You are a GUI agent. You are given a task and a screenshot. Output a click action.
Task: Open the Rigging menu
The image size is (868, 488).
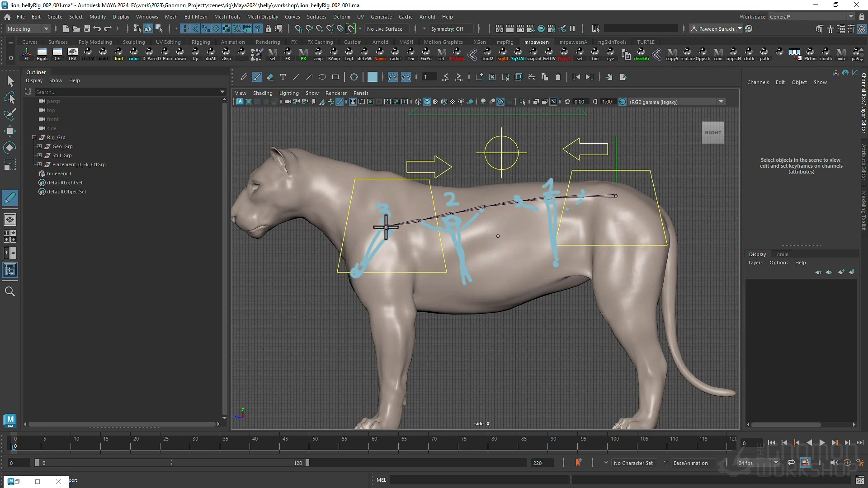click(200, 42)
